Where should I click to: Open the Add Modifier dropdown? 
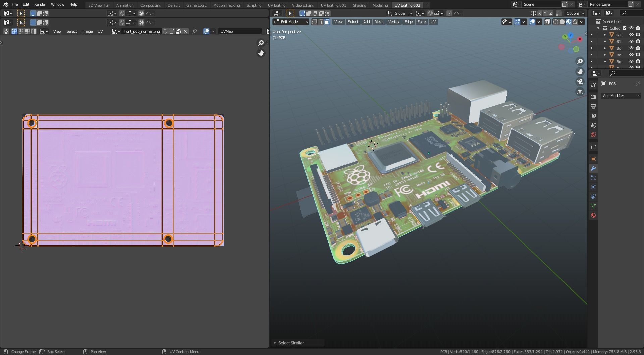click(621, 96)
